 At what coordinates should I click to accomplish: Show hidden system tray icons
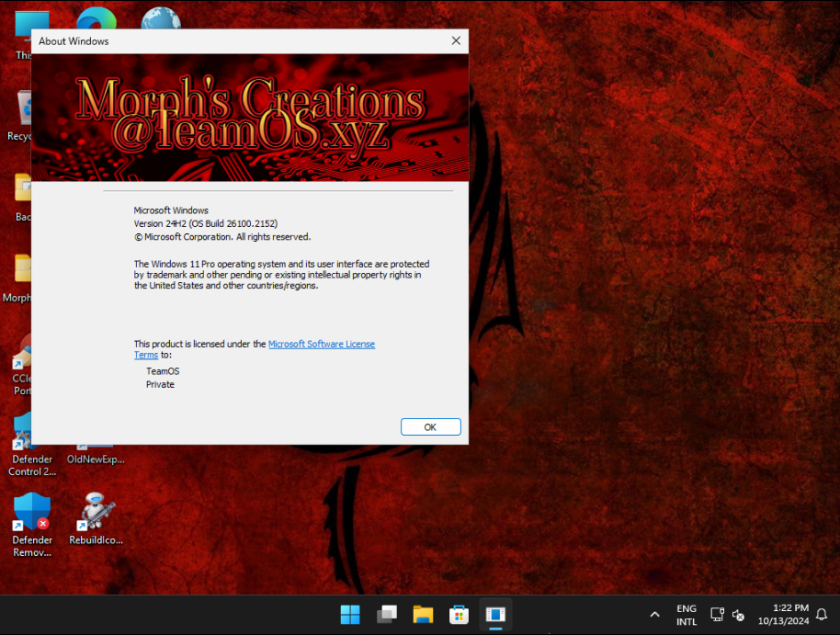(654, 615)
